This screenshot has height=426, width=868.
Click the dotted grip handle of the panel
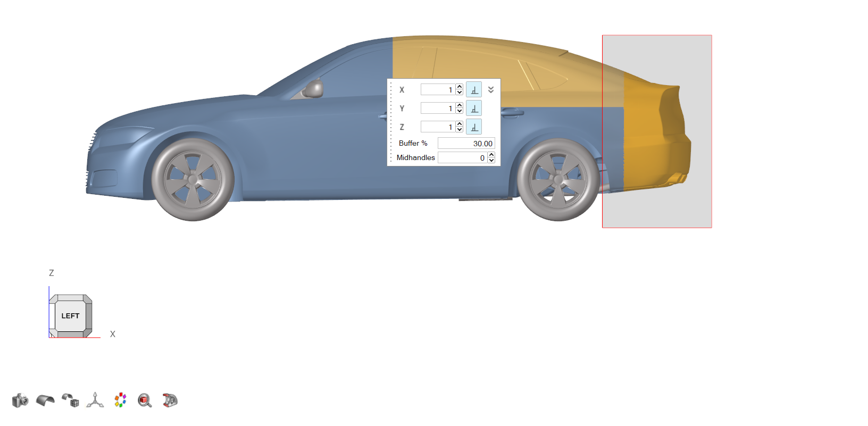391,122
